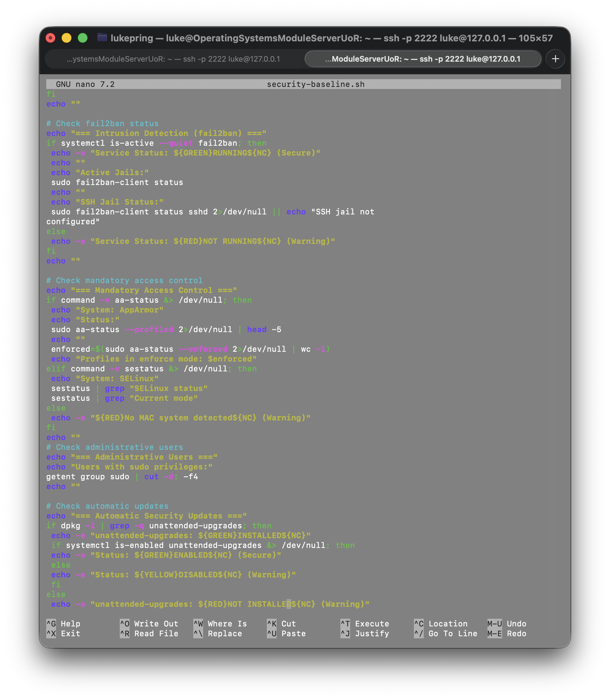Click the ^\ Replace shortcut
610x700 pixels.
pyautogui.click(x=218, y=634)
